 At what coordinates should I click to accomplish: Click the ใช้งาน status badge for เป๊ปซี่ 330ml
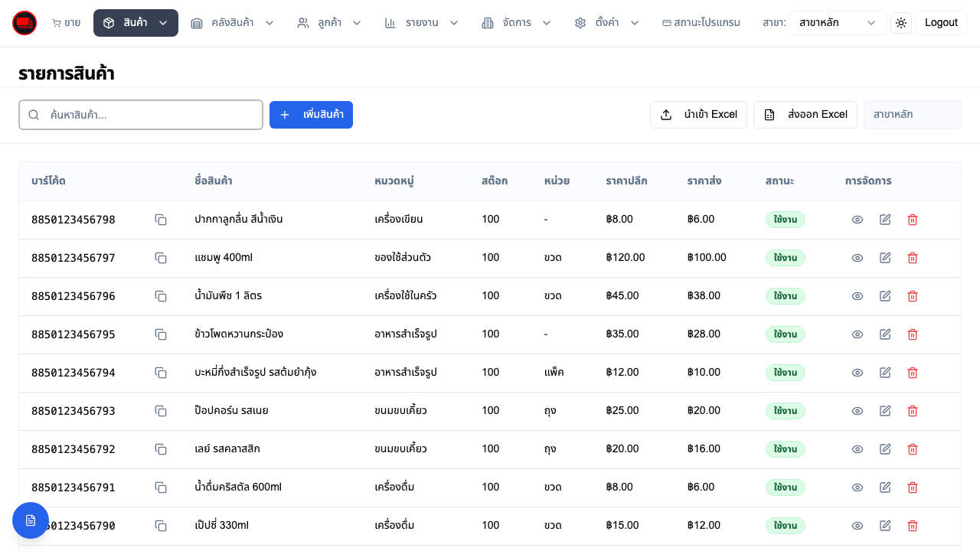pyautogui.click(x=785, y=526)
